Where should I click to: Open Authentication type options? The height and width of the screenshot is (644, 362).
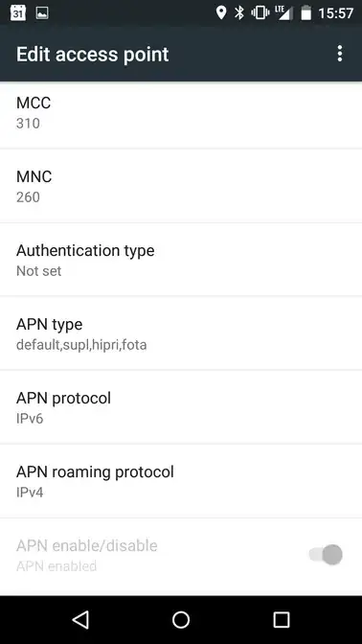(181, 260)
